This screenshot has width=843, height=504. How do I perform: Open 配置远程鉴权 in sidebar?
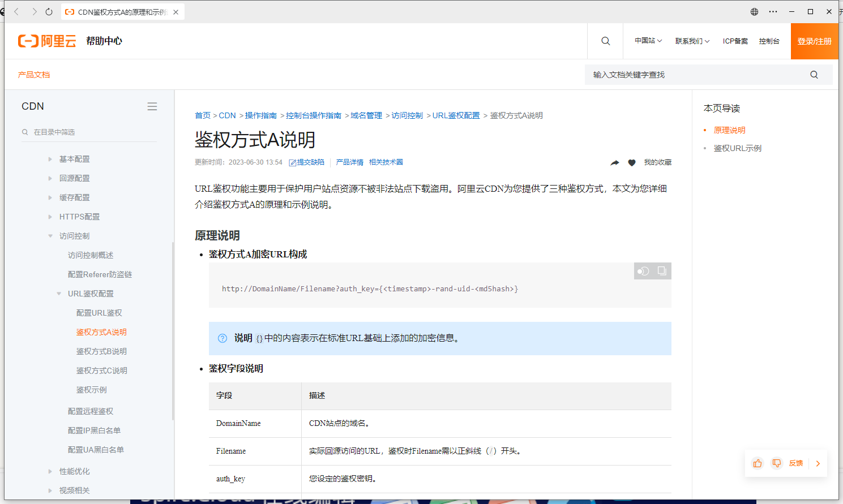pos(91,412)
